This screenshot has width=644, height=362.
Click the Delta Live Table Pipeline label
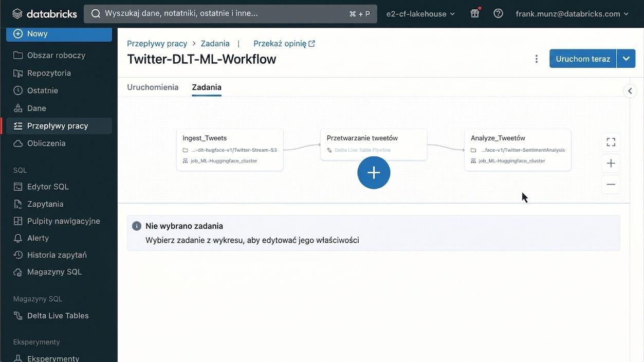[362, 150]
